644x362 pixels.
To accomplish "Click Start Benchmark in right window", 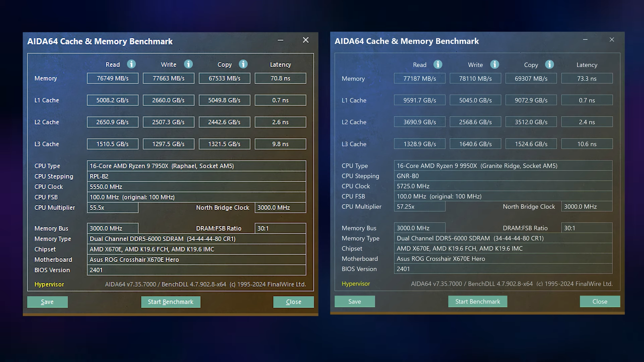I will (x=478, y=302).
